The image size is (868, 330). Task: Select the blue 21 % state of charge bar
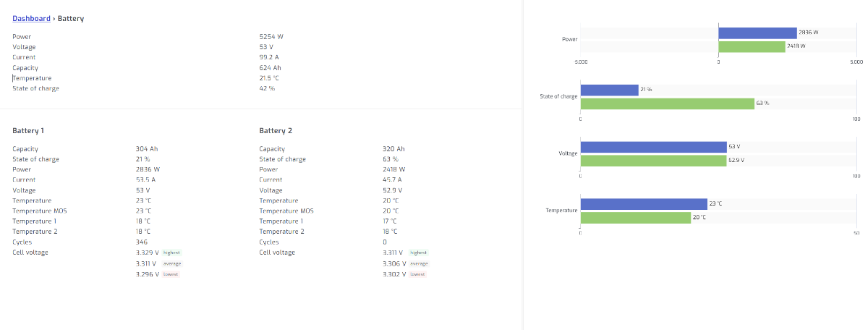tap(609, 90)
